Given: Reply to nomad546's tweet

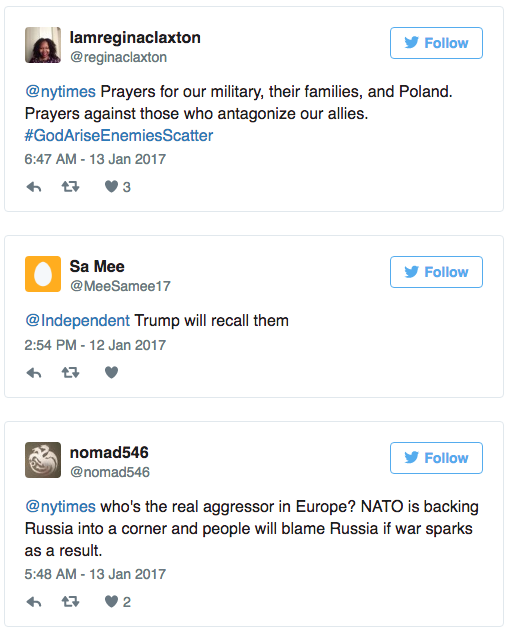Looking at the screenshot, I should 34,602.
